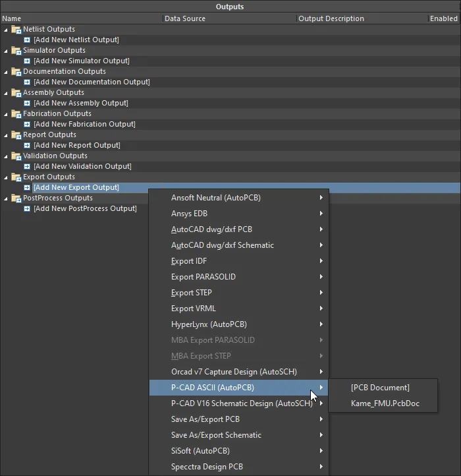Click the Name column header
This screenshot has width=461, height=476.
[x=81, y=18]
